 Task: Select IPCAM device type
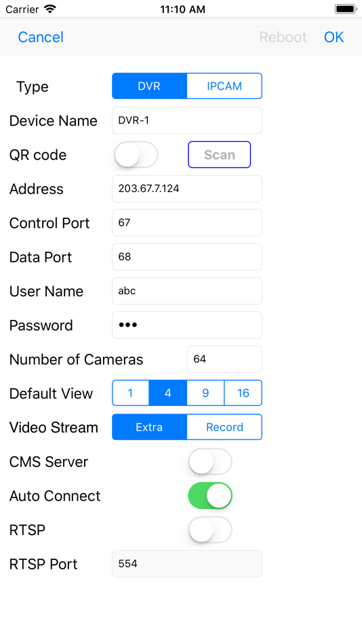tap(224, 86)
